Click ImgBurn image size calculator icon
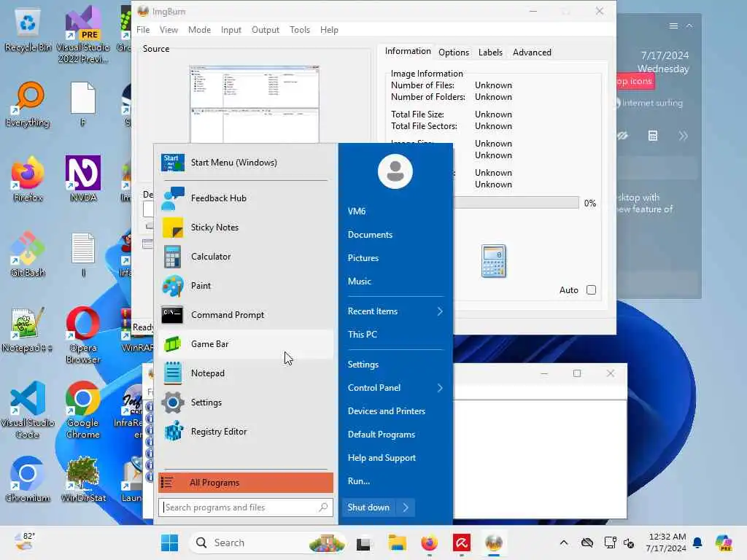The height and width of the screenshot is (560, 747). click(x=494, y=261)
